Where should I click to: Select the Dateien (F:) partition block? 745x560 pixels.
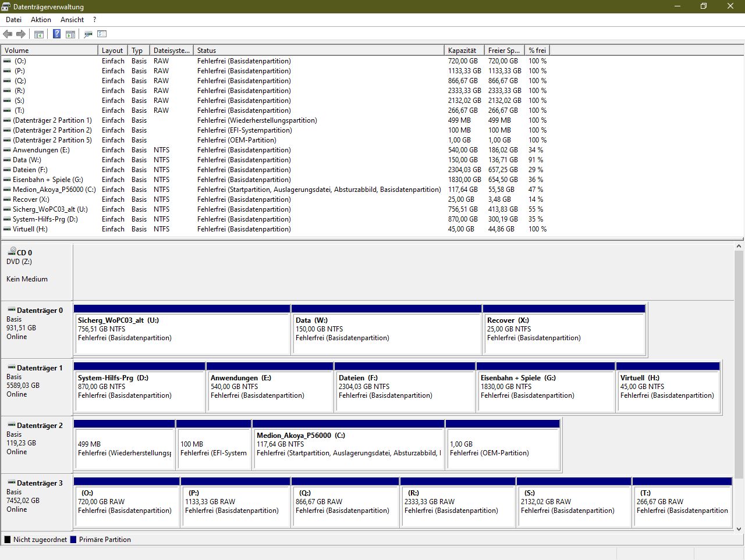pyautogui.click(x=405, y=387)
